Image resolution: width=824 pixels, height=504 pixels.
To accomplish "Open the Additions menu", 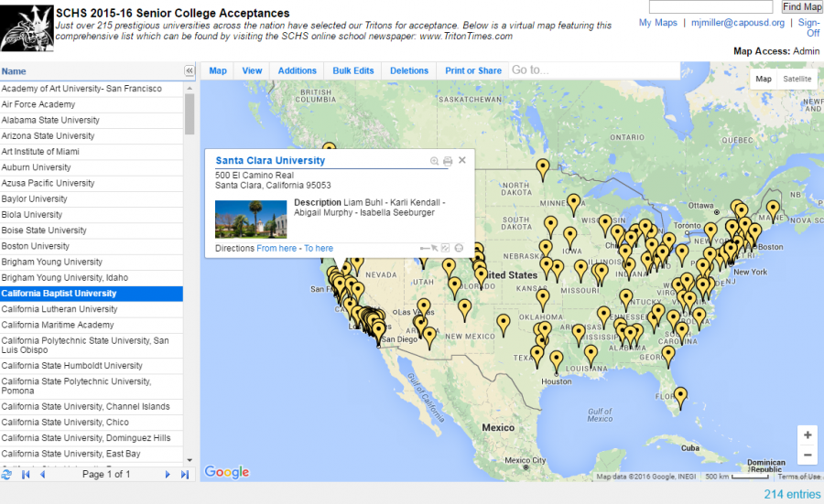I will tap(297, 70).
